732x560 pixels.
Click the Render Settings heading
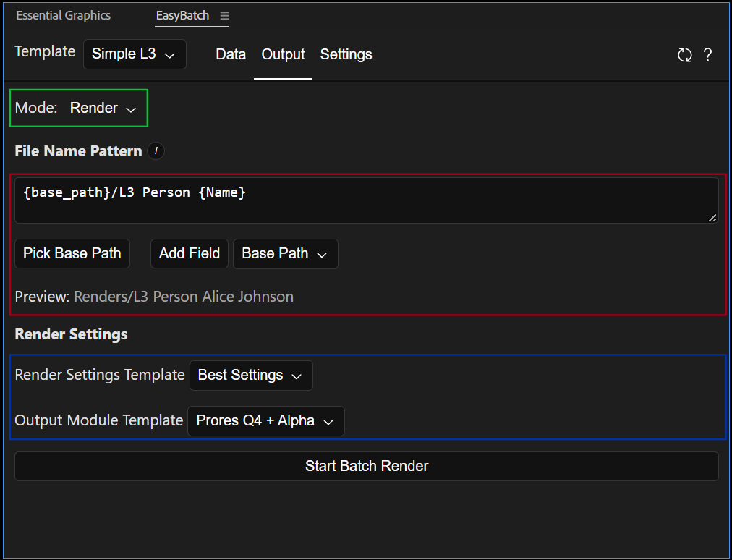click(71, 334)
